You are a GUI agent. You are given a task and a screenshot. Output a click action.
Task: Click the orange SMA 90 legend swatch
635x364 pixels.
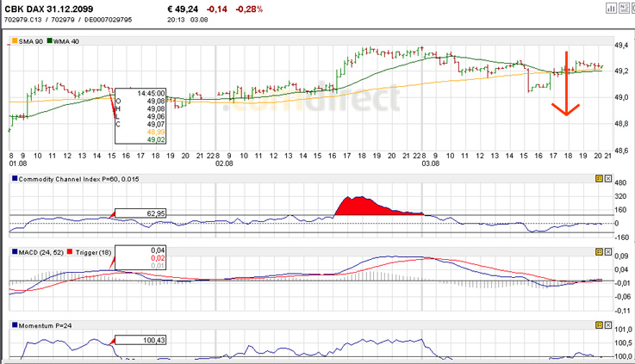click(15, 40)
